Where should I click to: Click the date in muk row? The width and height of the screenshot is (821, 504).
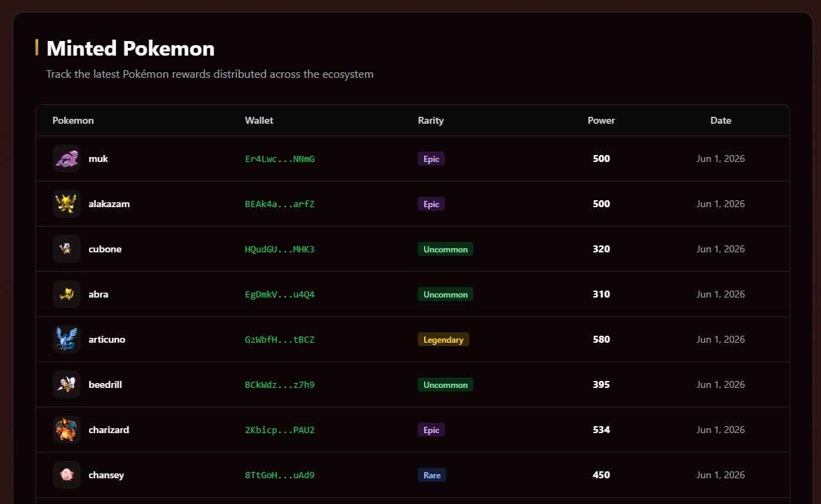click(720, 158)
